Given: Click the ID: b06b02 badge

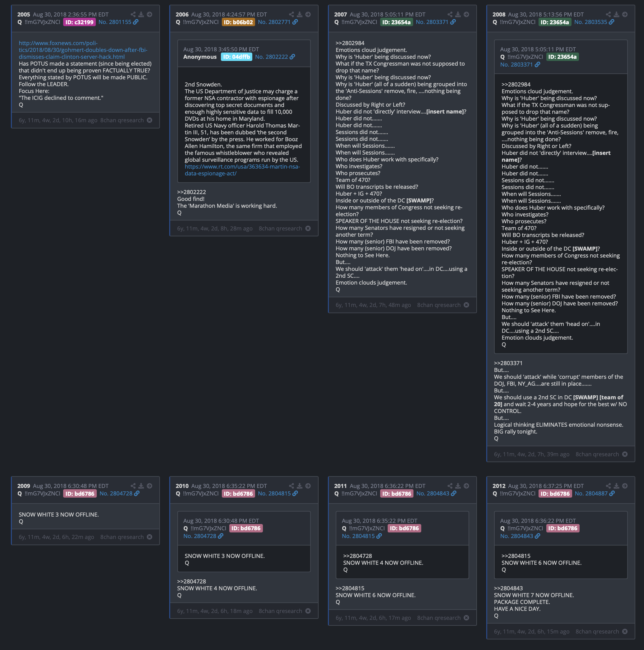Looking at the screenshot, I should tap(238, 22).
